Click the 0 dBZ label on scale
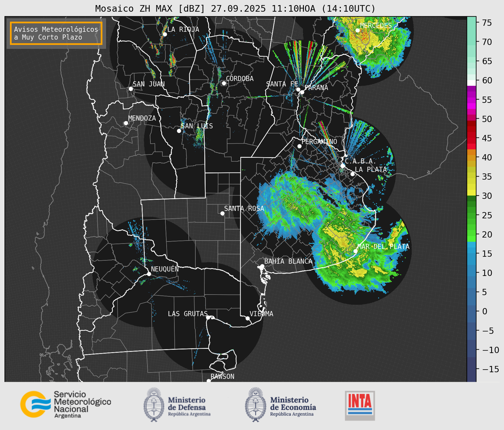This screenshot has width=504, height=430. click(x=485, y=311)
